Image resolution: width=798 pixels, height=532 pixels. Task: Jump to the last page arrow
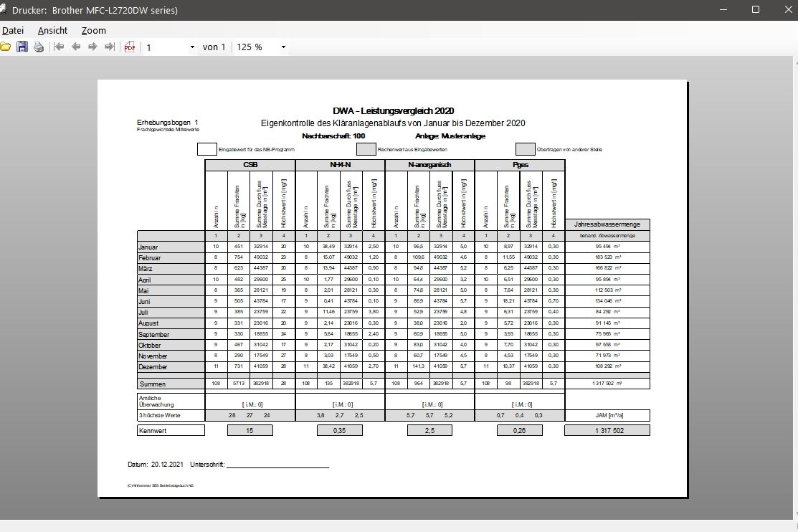coord(109,47)
